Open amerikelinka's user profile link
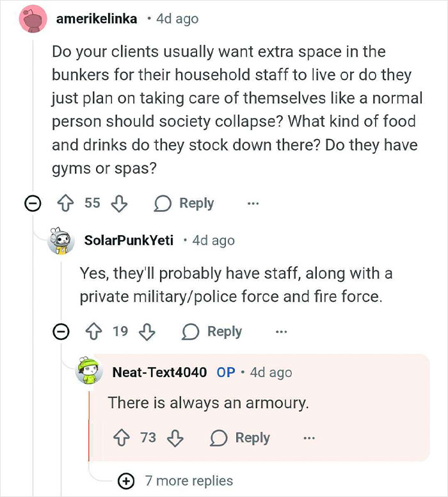This screenshot has width=448, height=497. click(97, 19)
